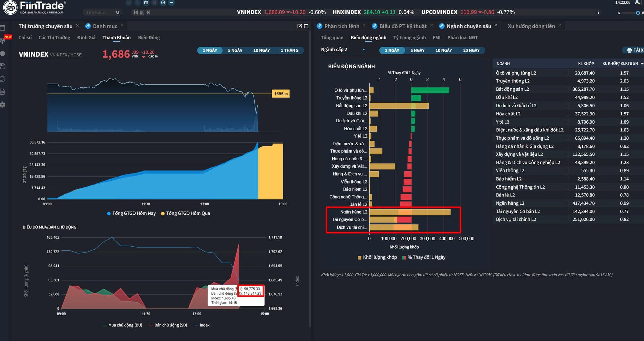
Task: Open the Xu hướng dòng tiền tab
Action: point(531,26)
